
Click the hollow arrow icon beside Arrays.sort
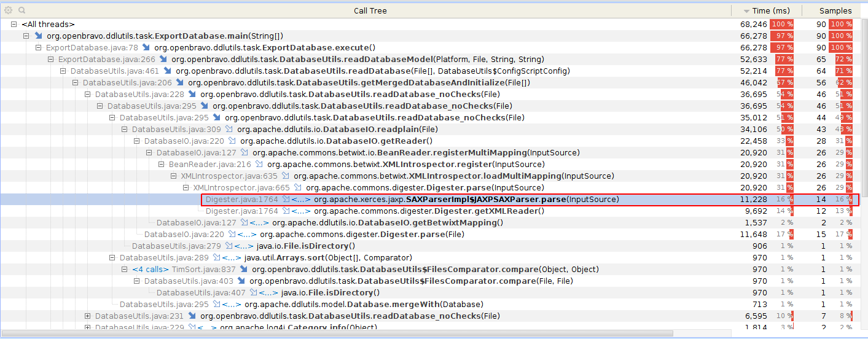217,258
